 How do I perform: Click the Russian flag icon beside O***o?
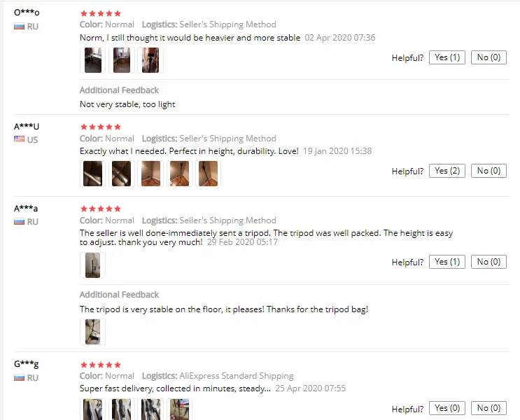(x=19, y=26)
